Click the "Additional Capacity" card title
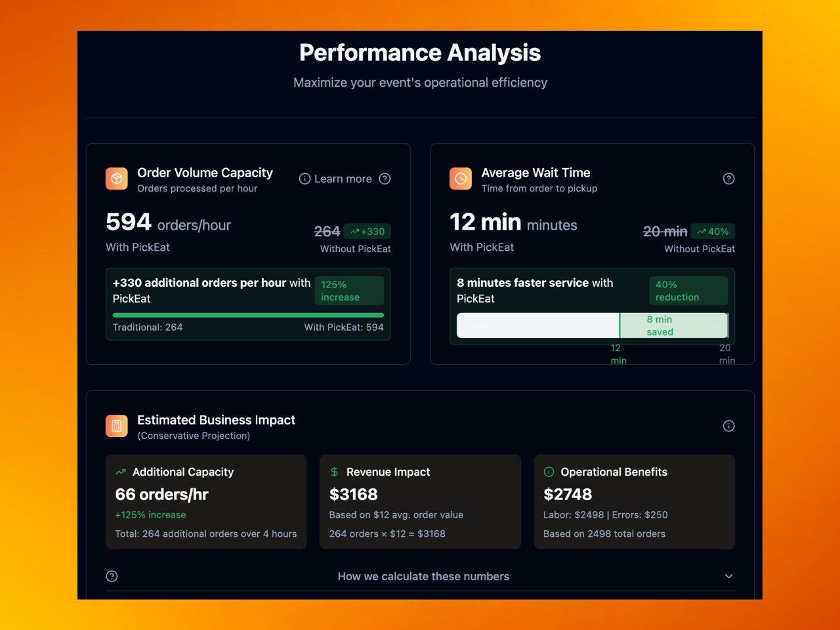 pyautogui.click(x=183, y=472)
